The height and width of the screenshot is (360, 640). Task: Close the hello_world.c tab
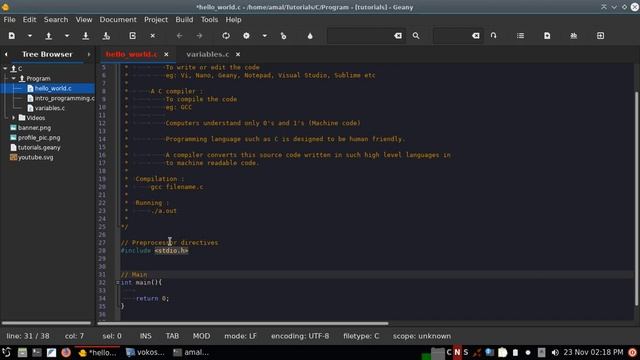tap(166, 54)
